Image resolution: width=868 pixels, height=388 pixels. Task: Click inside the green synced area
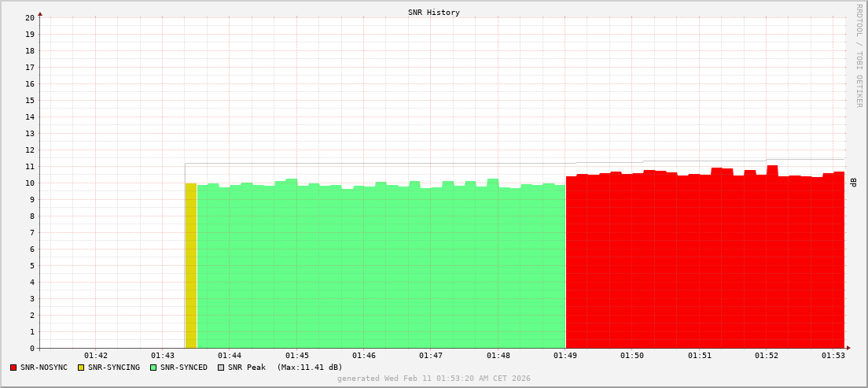[377, 268]
